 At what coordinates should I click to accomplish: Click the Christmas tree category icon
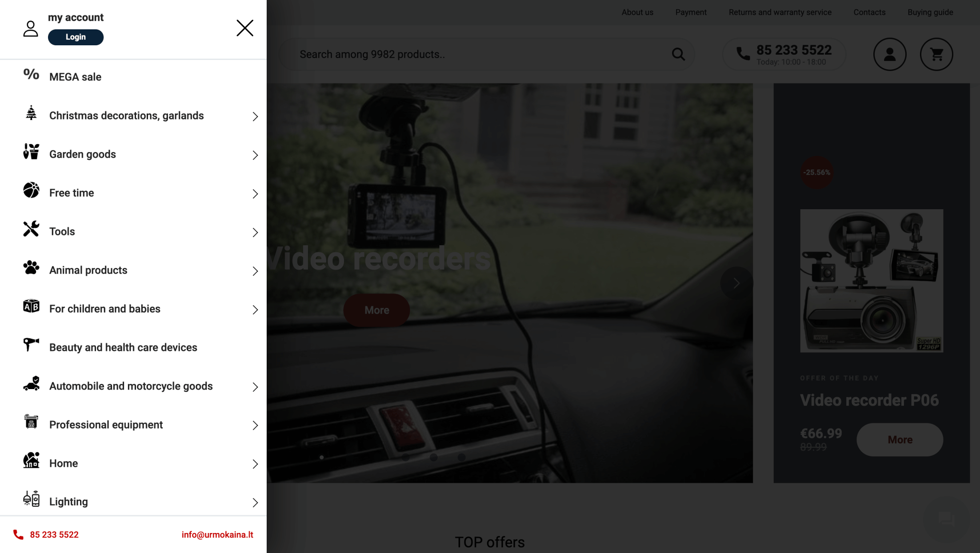point(31,113)
